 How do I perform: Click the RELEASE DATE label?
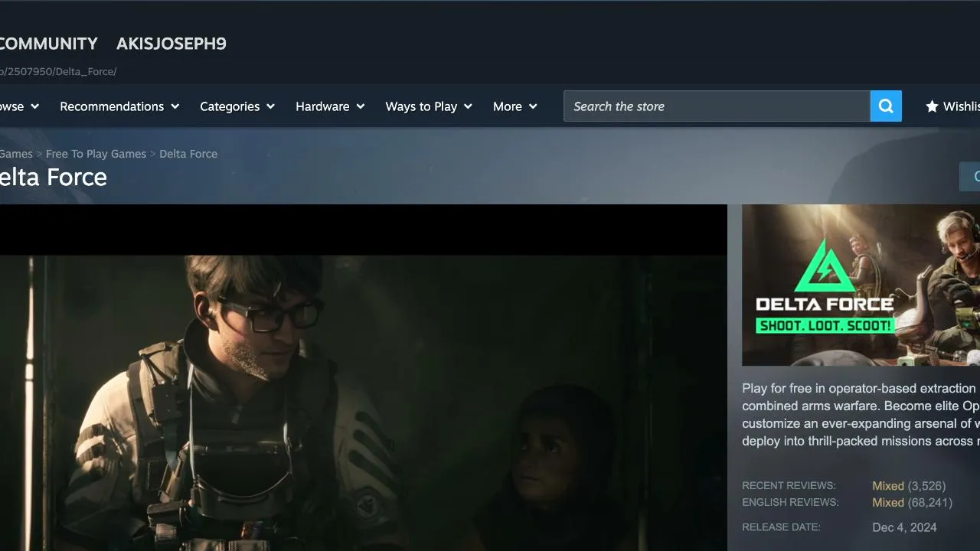[781, 527]
